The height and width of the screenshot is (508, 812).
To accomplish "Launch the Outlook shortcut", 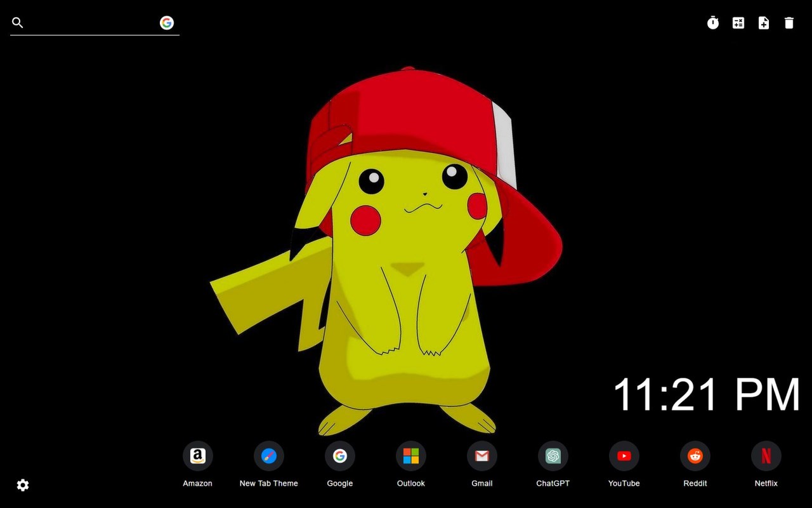I will pos(410,455).
